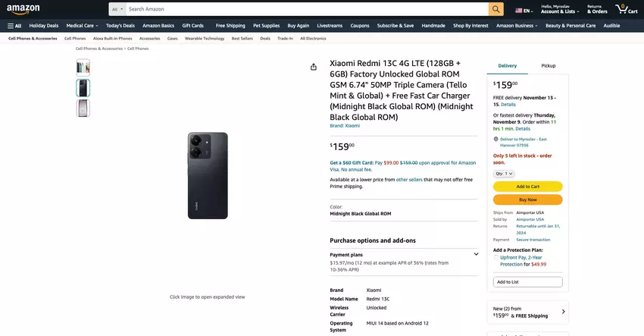Open the Qty quantity dropdown
This screenshot has width=644, height=336.
505,174
